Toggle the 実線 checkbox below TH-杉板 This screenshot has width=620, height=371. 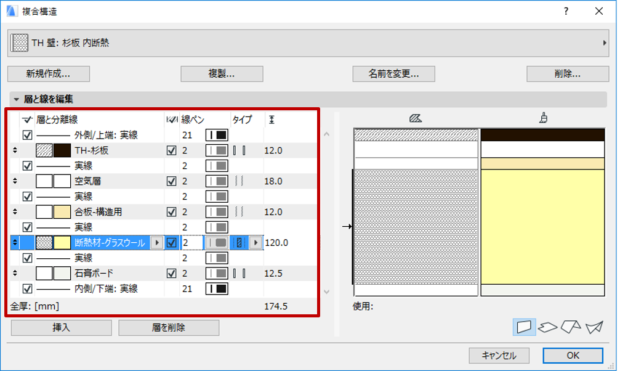27,166
